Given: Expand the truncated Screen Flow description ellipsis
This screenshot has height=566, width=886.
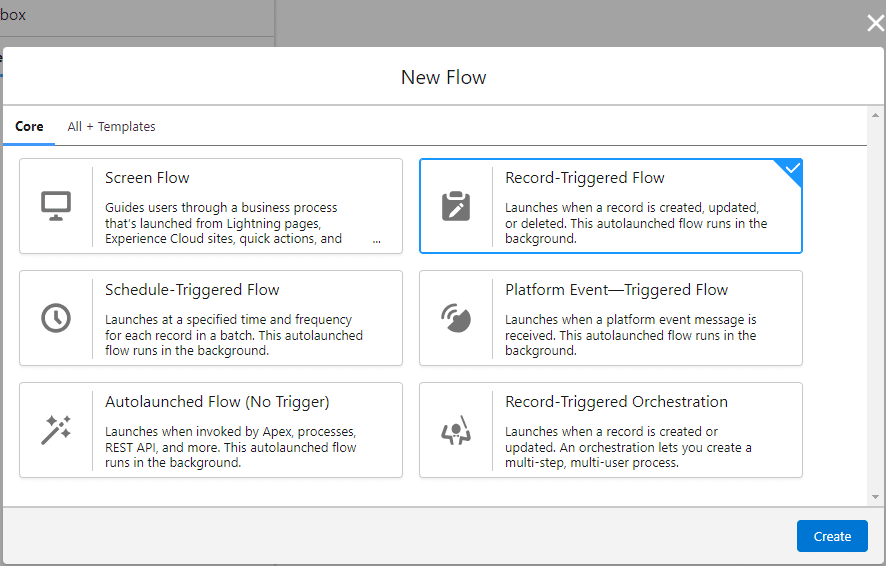Looking at the screenshot, I should click(x=376, y=240).
